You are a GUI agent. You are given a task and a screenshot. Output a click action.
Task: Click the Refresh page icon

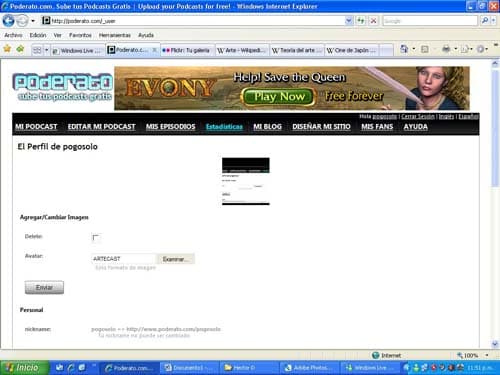pos(361,21)
